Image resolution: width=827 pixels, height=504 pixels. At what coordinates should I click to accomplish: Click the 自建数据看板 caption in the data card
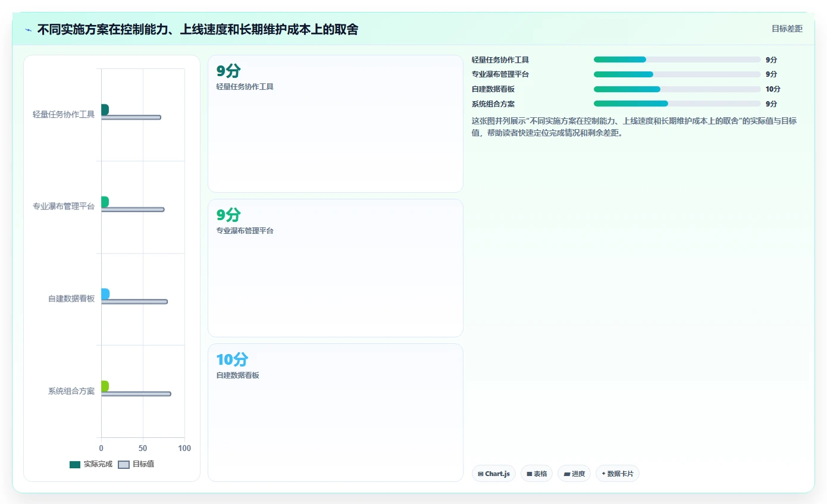pos(237,375)
